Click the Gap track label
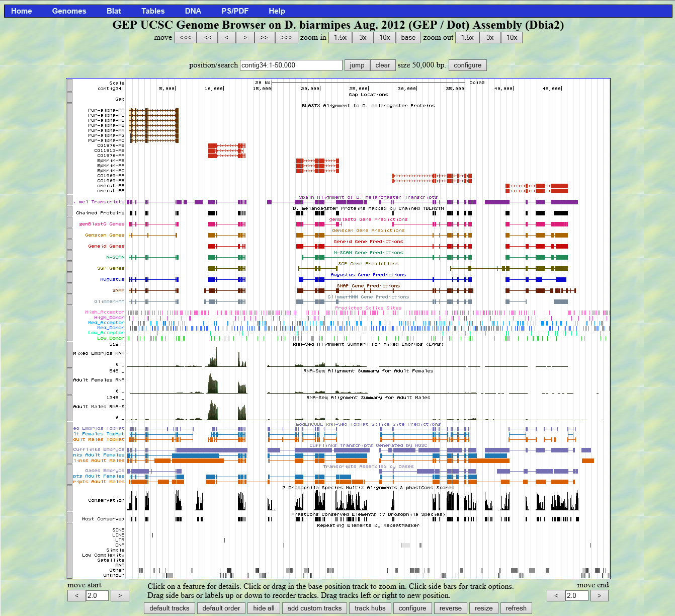This screenshot has width=675, height=616. 120,99
